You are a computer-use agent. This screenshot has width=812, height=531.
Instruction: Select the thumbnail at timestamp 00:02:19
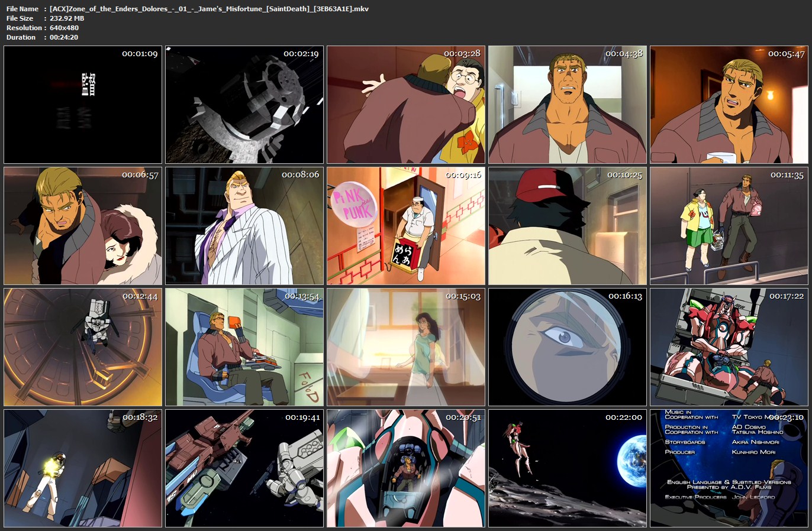point(244,105)
